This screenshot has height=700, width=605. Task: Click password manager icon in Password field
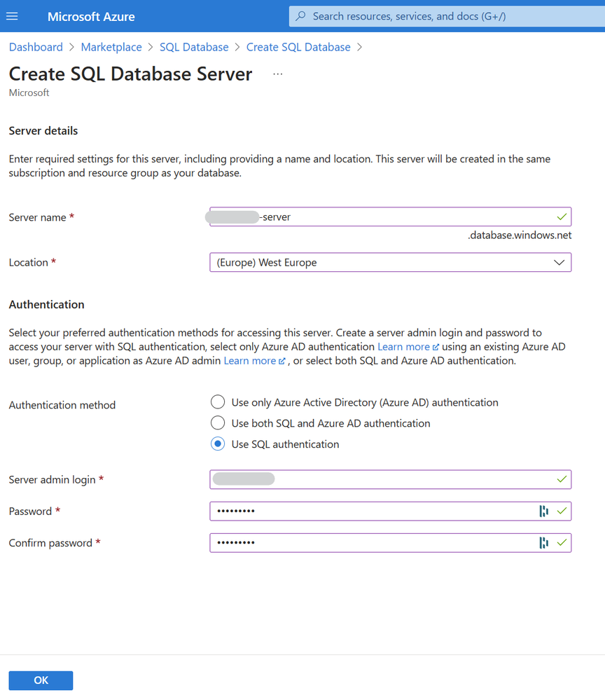[543, 511]
